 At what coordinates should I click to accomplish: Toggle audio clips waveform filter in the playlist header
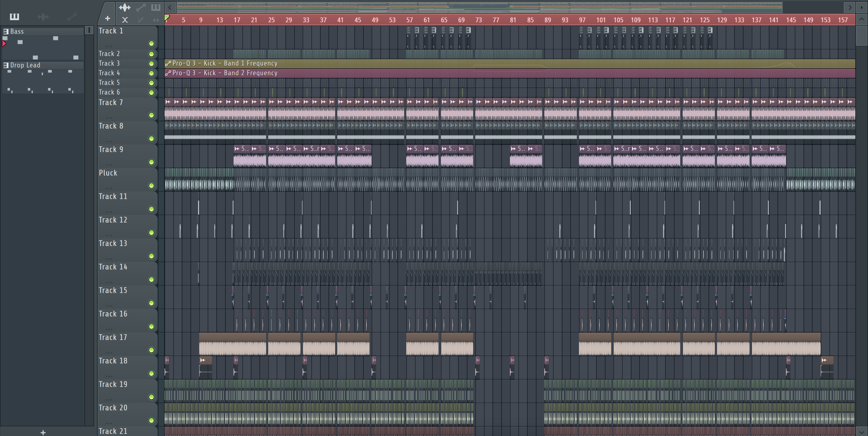tap(124, 8)
